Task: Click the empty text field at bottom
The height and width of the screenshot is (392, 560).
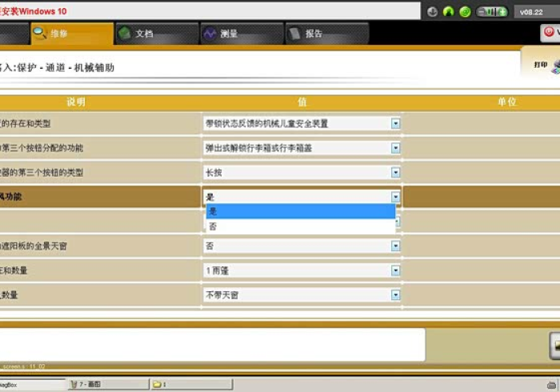Action: coord(212,344)
